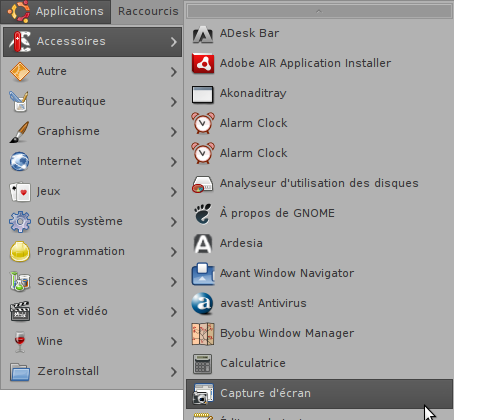Click the GNOME foot icon
478x420 pixels.
tap(203, 213)
